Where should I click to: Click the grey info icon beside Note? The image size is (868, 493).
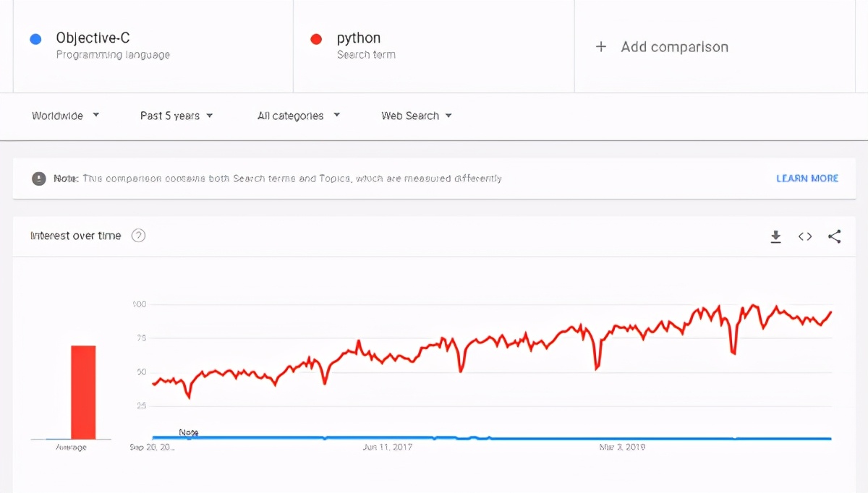click(x=39, y=179)
